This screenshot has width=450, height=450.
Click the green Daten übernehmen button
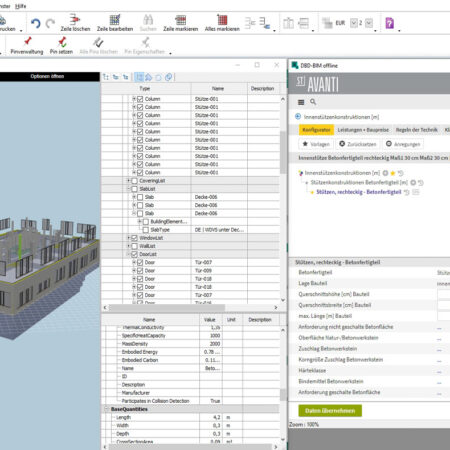click(330, 411)
